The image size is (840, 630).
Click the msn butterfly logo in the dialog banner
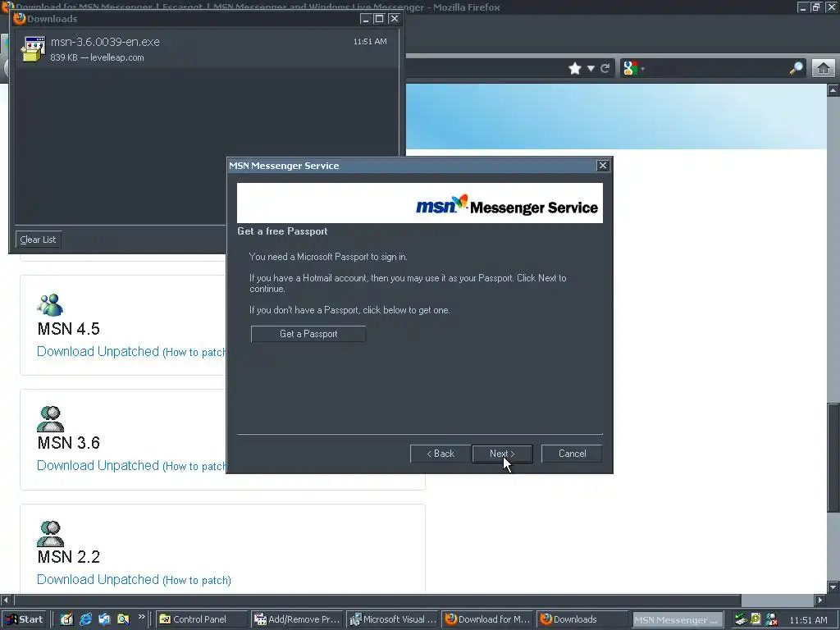point(442,204)
